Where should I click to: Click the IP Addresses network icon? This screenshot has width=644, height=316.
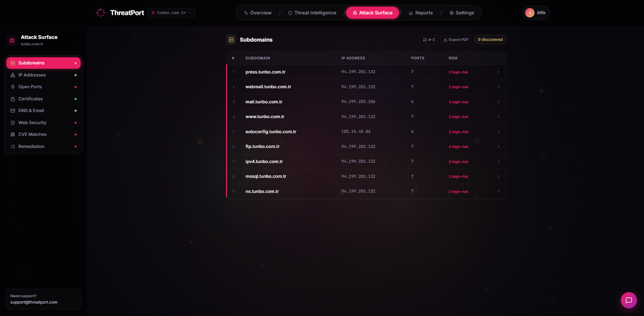13,75
